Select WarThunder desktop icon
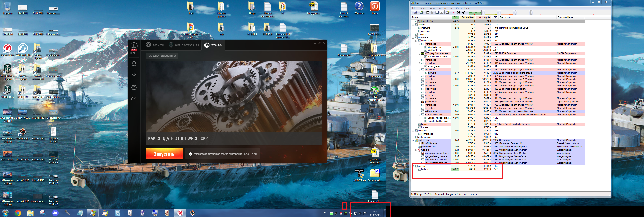The image size is (644, 217). (23, 133)
